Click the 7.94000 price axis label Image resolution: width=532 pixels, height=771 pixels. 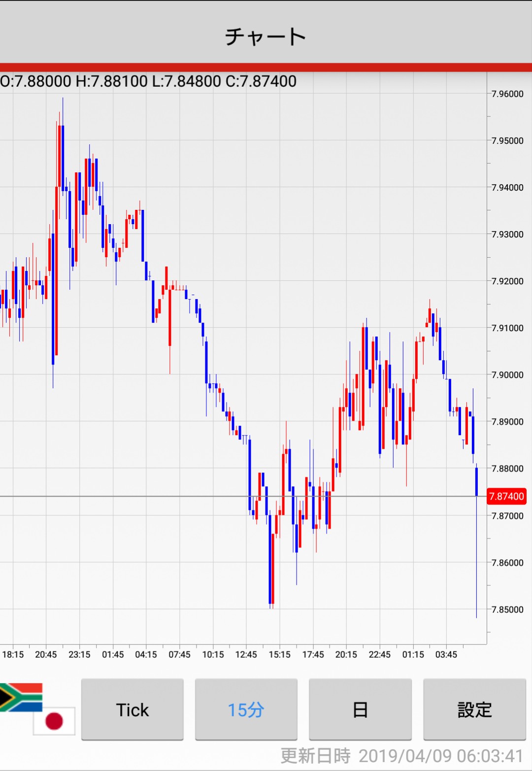pyautogui.click(x=507, y=188)
